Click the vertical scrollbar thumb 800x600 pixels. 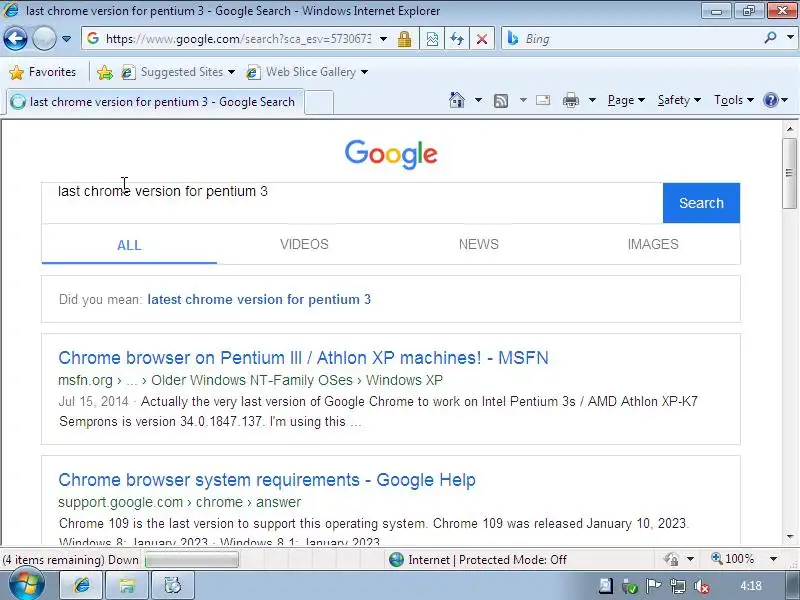click(x=790, y=173)
